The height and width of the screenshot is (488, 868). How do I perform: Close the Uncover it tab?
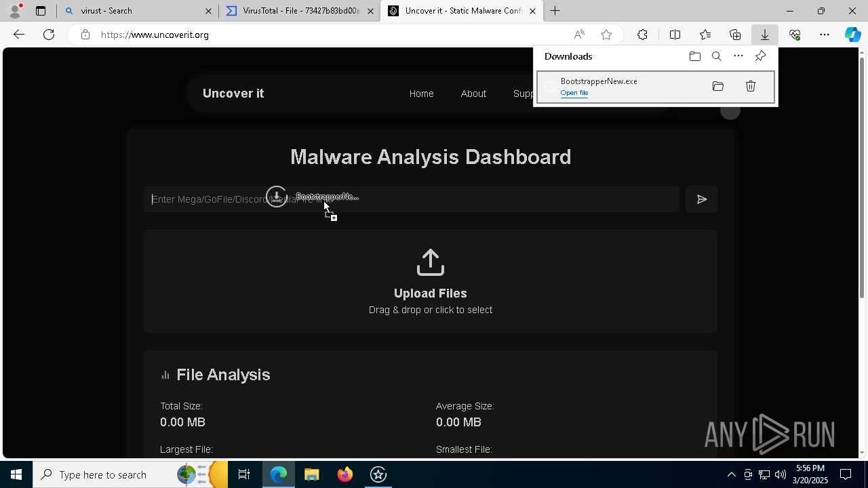point(532,11)
